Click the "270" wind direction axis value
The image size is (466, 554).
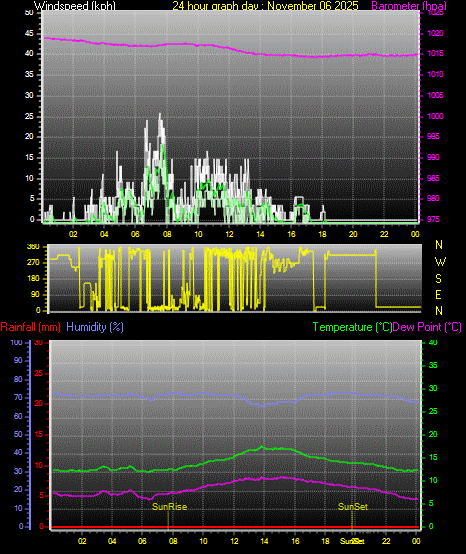(33, 263)
